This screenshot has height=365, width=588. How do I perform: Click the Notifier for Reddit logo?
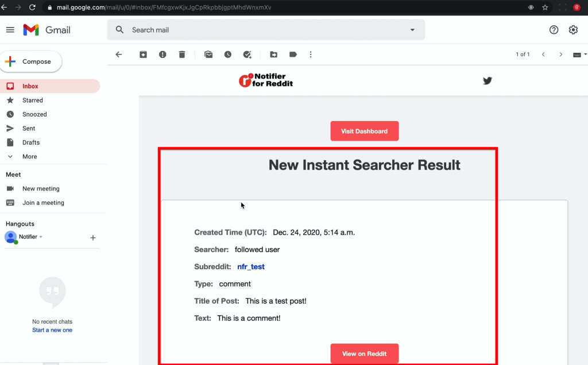pyautogui.click(x=266, y=80)
